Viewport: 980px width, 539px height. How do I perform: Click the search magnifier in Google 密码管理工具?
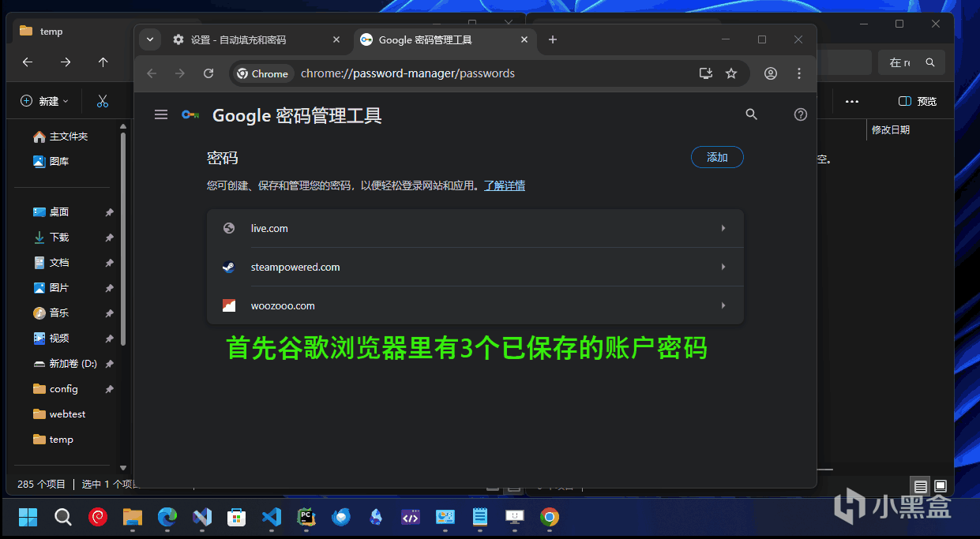[x=751, y=114]
